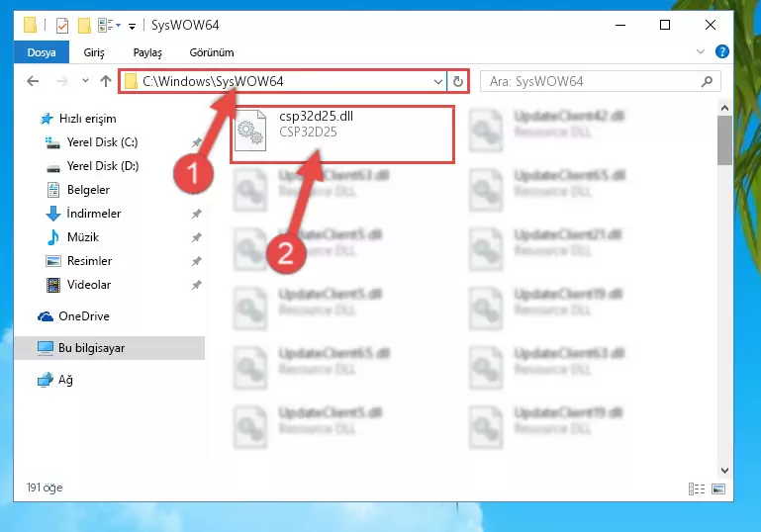Switch to large icons view in status bar
761x532 pixels.
point(718,488)
